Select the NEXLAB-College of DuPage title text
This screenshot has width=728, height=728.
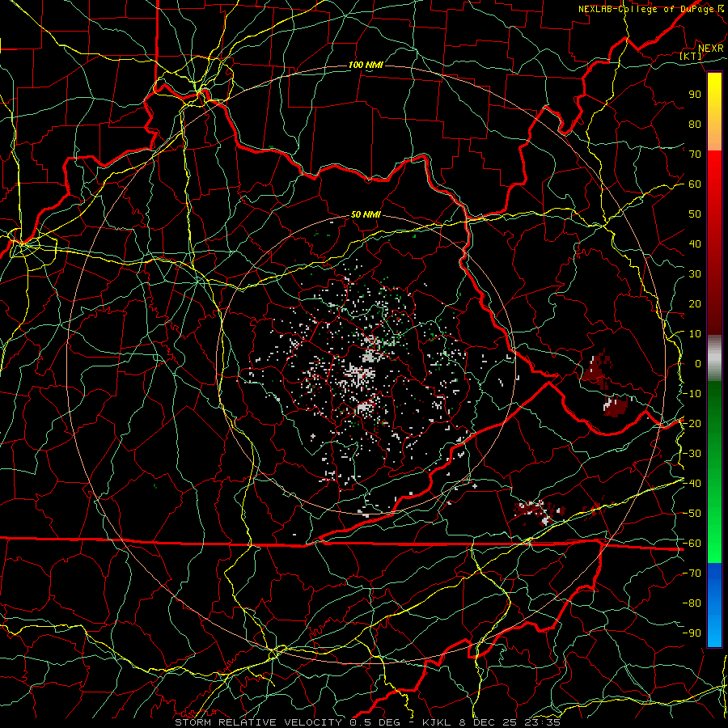click(647, 9)
